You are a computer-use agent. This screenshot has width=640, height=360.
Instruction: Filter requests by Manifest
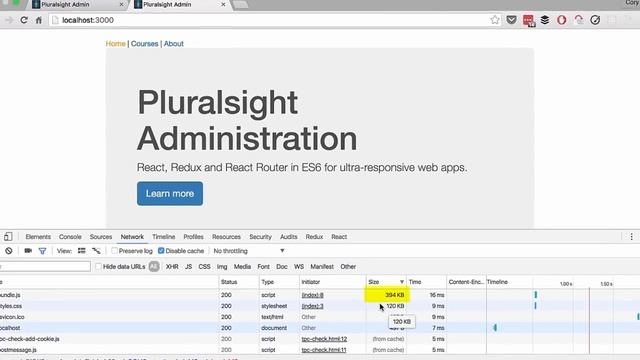pos(322,267)
